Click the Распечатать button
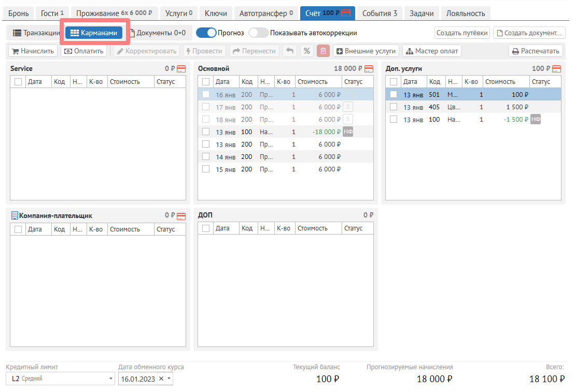The height and width of the screenshot is (392, 576). coord(536,51)
